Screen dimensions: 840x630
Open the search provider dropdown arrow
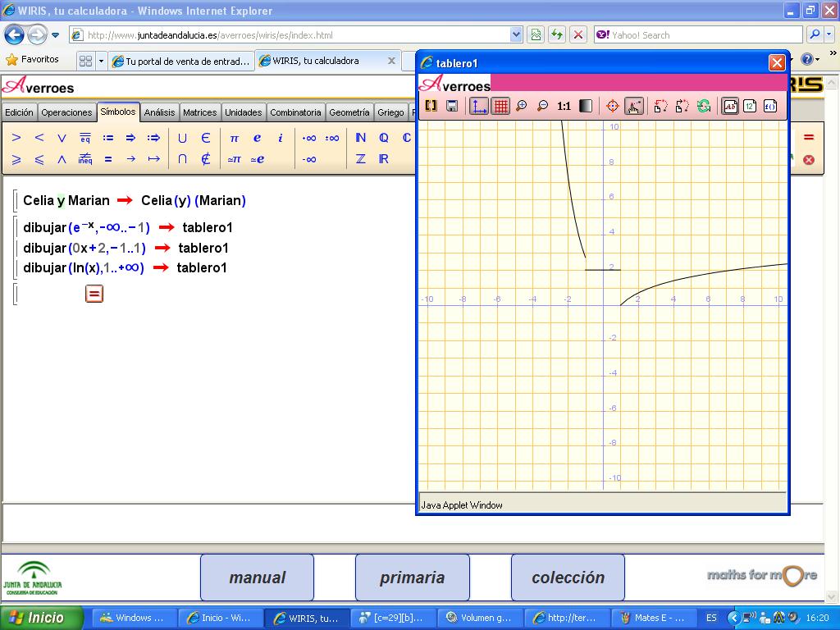(829, 34)
